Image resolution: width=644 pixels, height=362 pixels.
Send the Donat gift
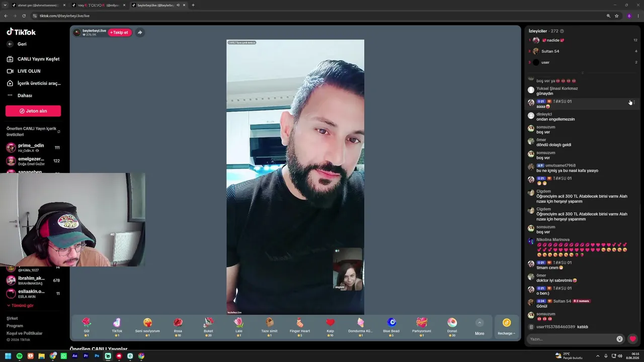(x=452, y=326)
